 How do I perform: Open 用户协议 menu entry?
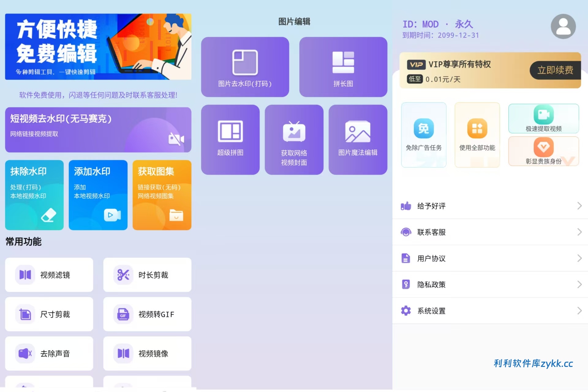tap(431, 258)
